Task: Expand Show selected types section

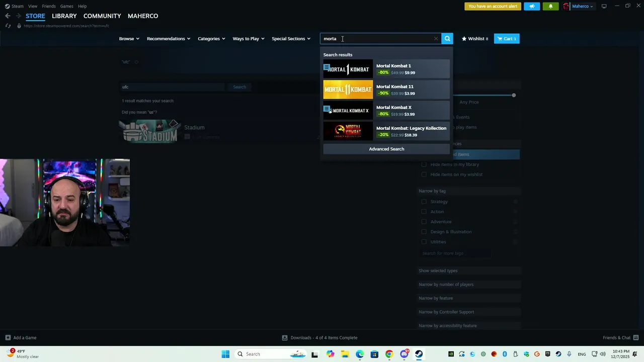Action: [x=469, y=270]
